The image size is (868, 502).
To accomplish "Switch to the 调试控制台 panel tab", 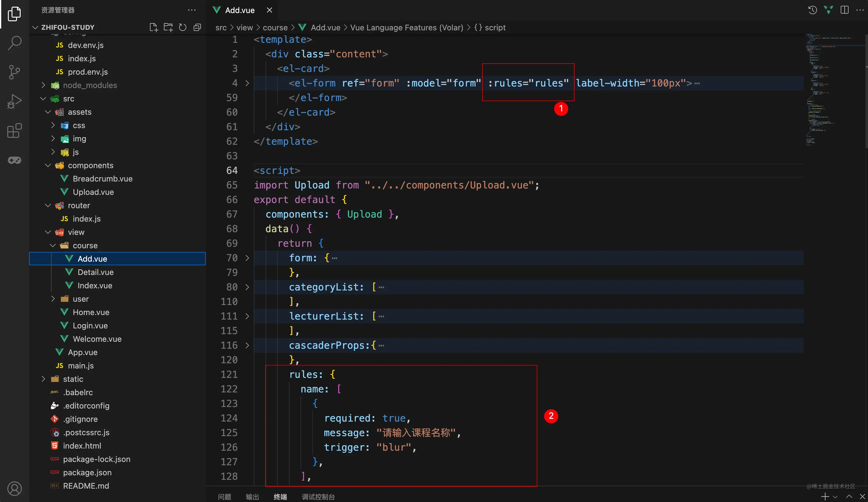I will (x=318, y=497).
